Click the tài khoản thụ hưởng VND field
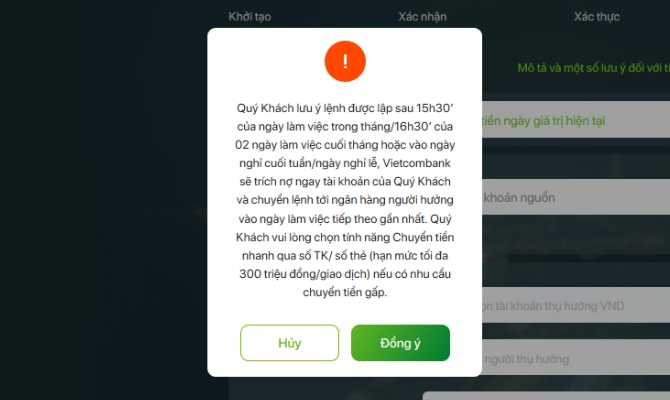The image size is (670, 400). [576, 305]
